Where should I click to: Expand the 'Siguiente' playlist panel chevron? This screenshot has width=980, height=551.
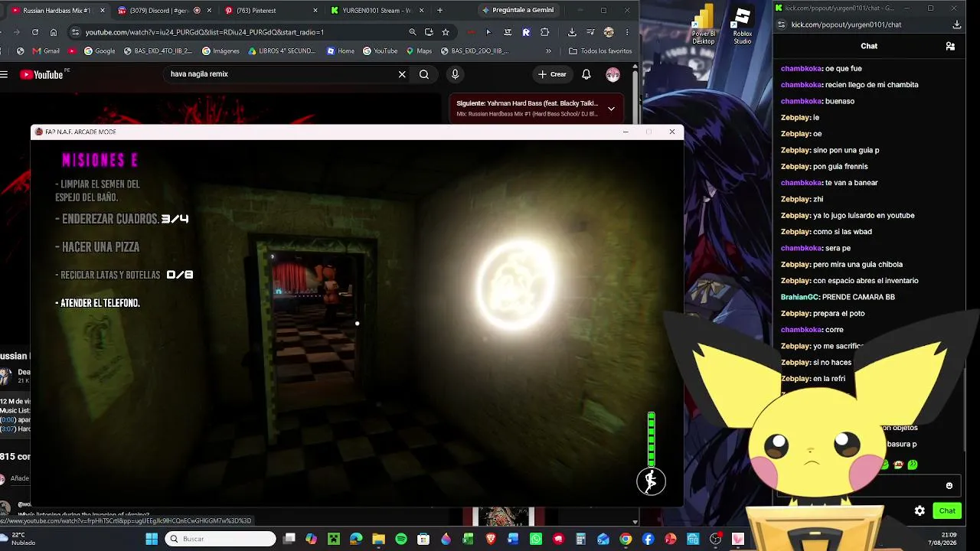[611, 109]
